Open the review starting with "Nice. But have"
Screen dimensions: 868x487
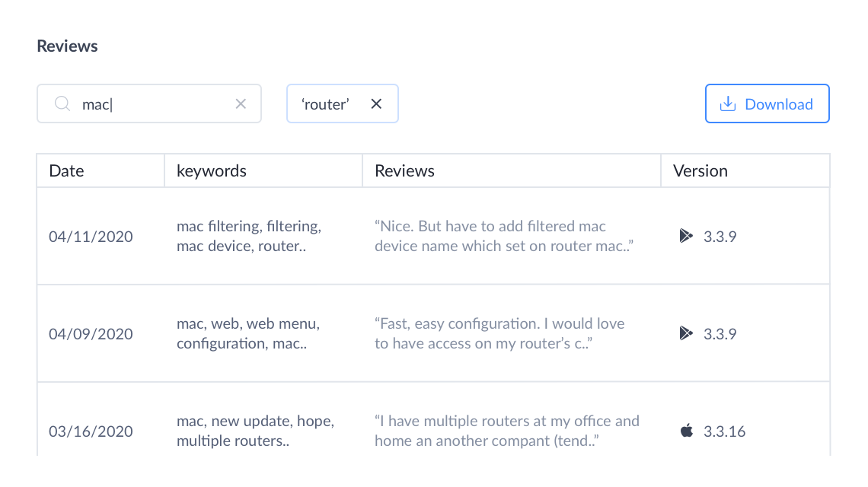pos(504,237)
